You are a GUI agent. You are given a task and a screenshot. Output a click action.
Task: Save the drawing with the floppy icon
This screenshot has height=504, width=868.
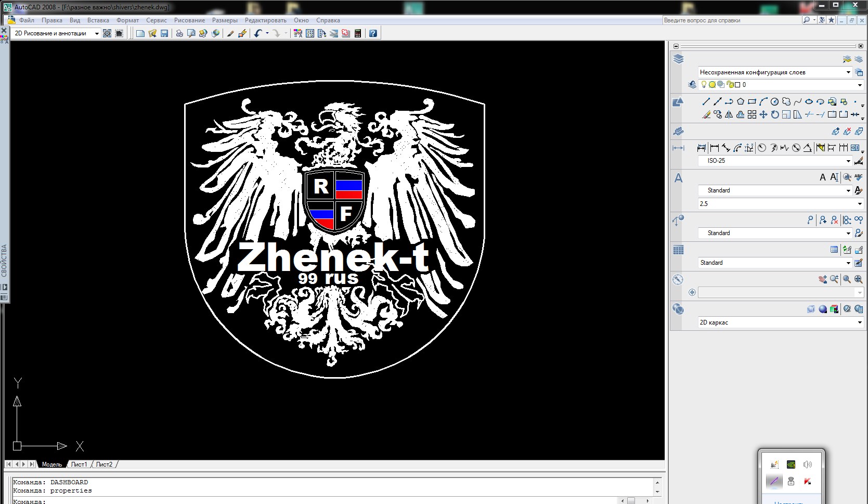pyautogui.click(x=164, y=33)
